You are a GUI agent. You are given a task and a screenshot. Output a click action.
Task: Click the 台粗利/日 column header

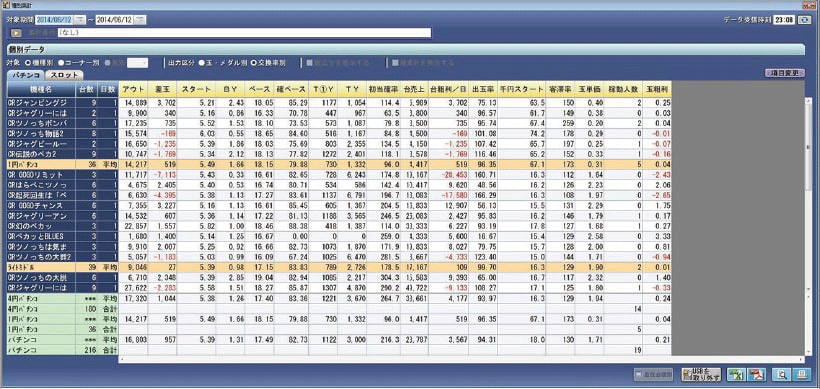pyautogui.click(x=448, y=89)
